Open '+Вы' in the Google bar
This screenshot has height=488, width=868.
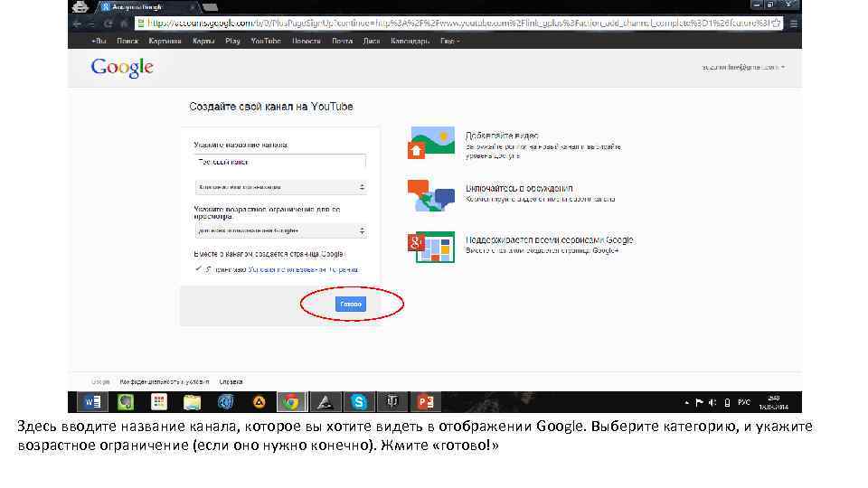coord(99,41)
